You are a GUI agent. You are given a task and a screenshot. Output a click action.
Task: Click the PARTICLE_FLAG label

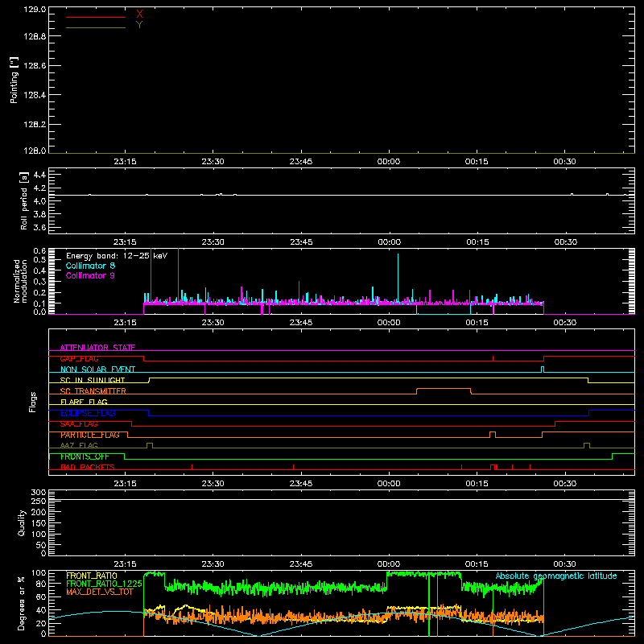click(x=90, y=435)
